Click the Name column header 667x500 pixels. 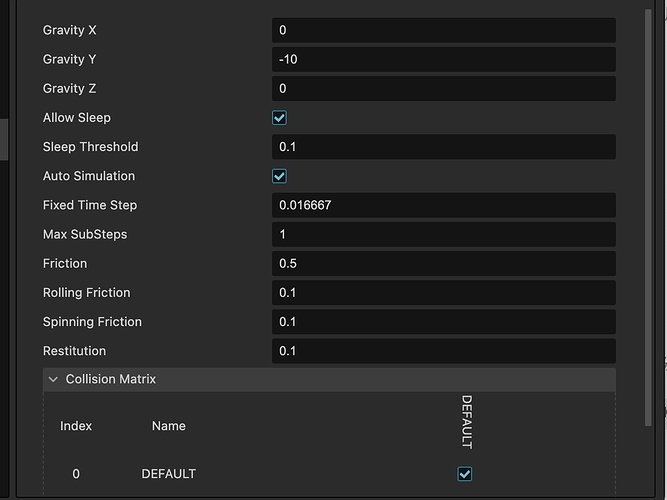click(168, 426)
